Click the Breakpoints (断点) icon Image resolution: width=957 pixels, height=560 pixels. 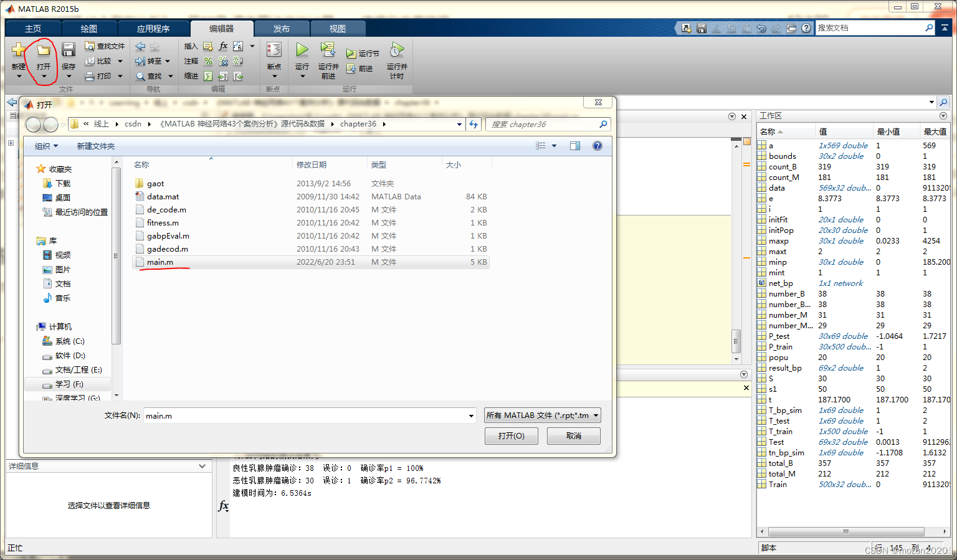(x=274, y=50)
